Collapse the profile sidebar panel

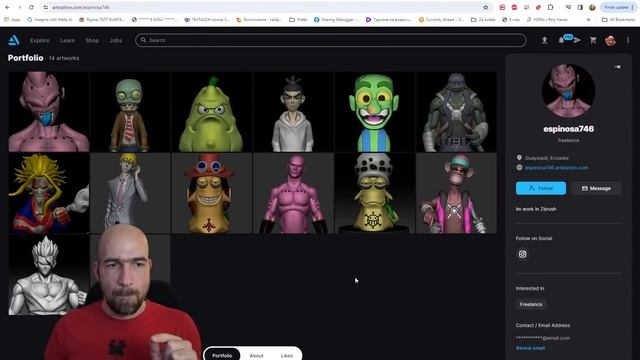617,67
